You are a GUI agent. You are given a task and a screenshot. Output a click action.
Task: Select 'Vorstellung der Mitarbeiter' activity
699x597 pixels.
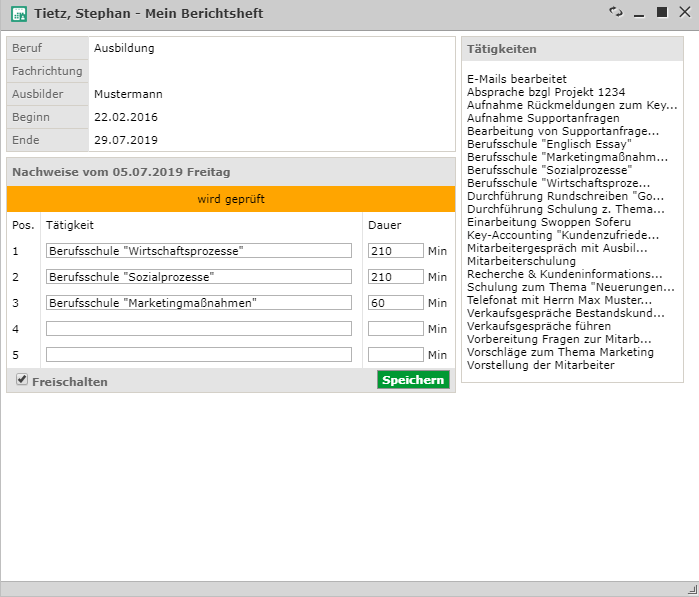coord(541,365)
